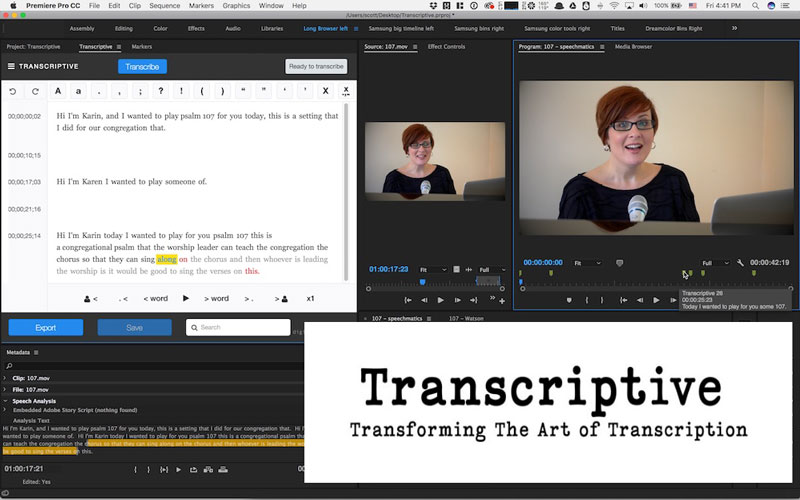The image size is (800, 500).
Task: Apply lowercase 'a' button in Transcriptive toolbar
Action: coord(79,91)
